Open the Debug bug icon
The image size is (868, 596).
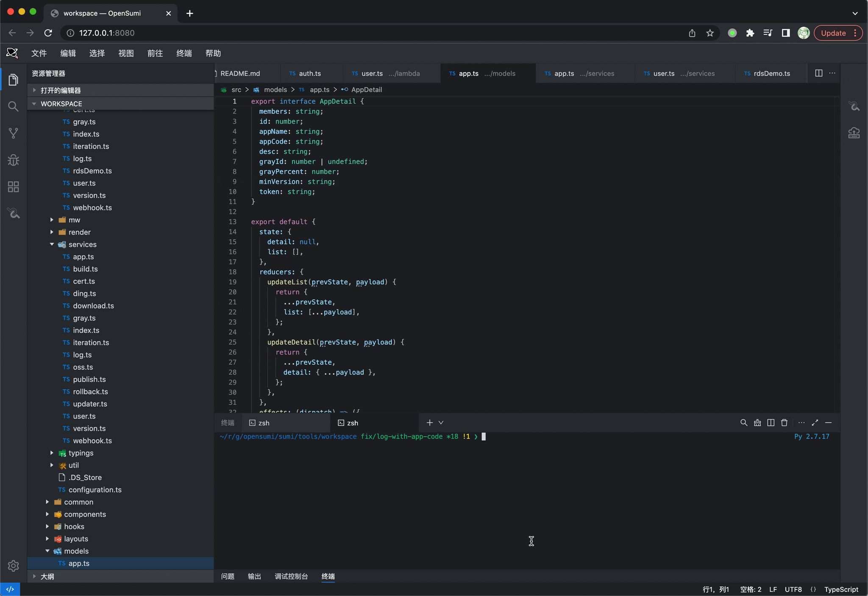tap(13, 160)
